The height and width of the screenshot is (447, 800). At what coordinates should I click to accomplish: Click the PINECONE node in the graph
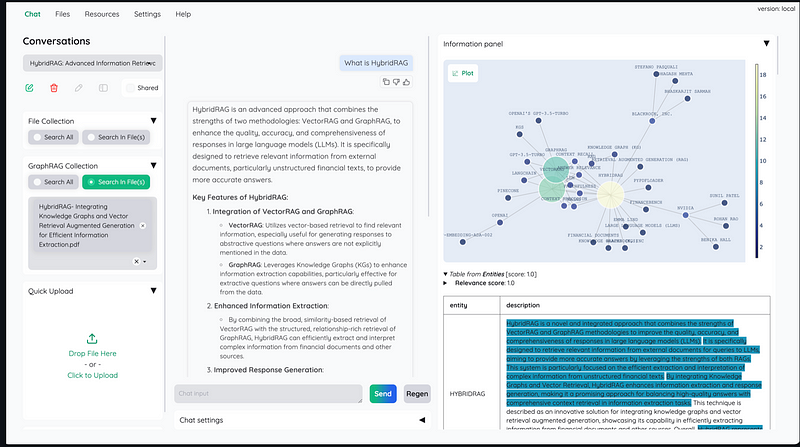[508, 198]
